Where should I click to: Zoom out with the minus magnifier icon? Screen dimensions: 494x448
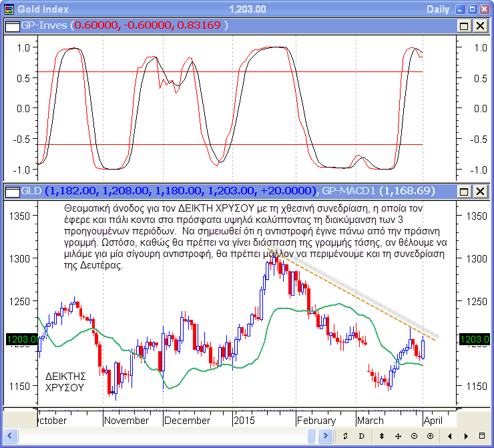415,436
